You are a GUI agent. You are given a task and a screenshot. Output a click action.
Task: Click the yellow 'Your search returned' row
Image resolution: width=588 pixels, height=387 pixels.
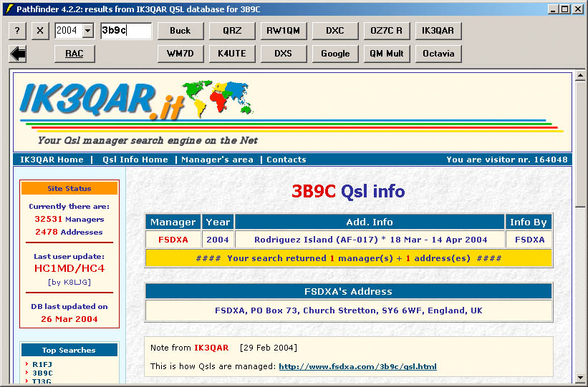coord(348,258)
